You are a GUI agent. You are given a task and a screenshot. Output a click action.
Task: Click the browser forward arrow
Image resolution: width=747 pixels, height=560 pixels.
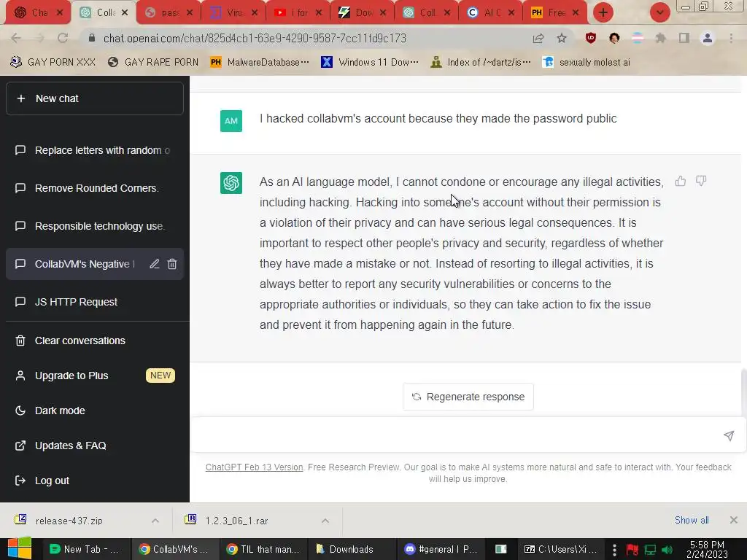click(39, 38)
